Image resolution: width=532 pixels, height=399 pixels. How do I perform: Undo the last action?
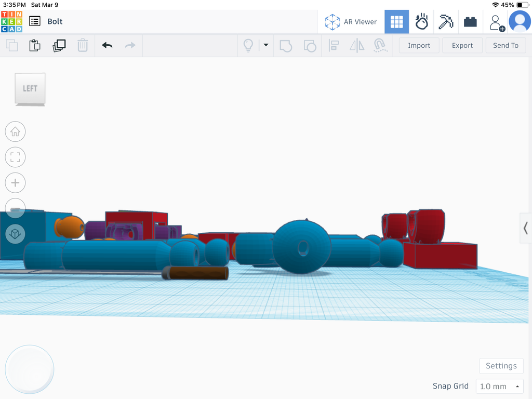(x=107, y=46)
